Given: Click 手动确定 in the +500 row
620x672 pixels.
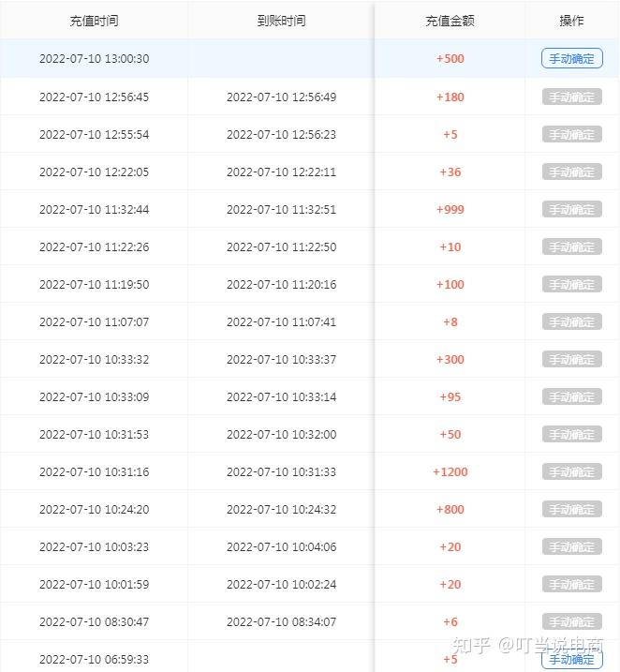Looking at the screenshot, I should click(x=571, y=58).
